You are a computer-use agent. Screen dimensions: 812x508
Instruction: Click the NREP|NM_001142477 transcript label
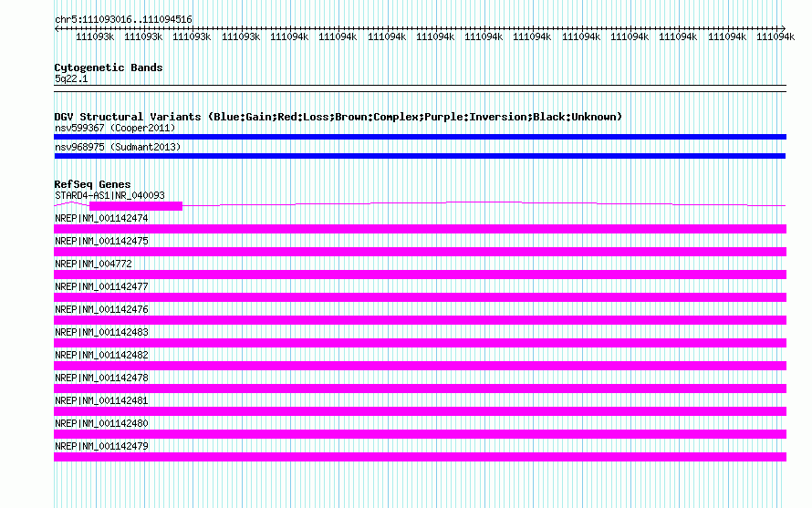pyautogui.click(x=101, y=286)
